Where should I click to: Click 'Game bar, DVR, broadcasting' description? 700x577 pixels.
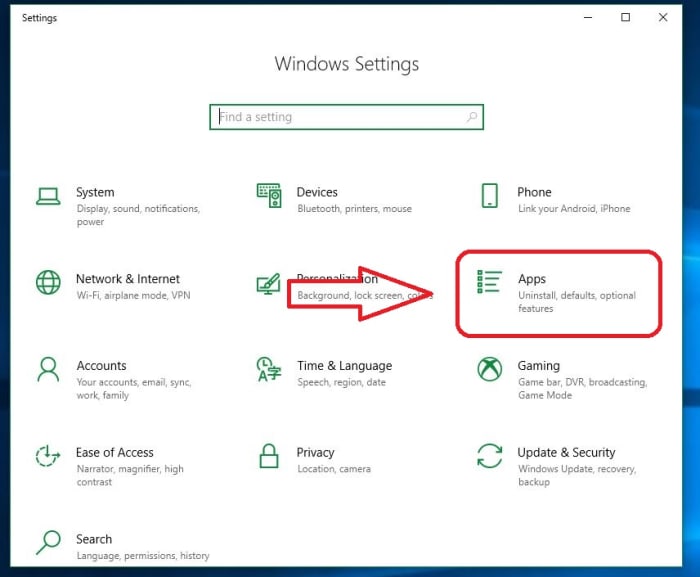tap(583, 389)
